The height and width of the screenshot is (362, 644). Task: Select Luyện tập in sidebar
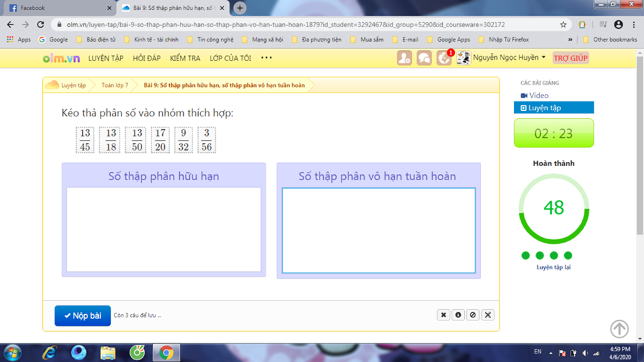553,108
